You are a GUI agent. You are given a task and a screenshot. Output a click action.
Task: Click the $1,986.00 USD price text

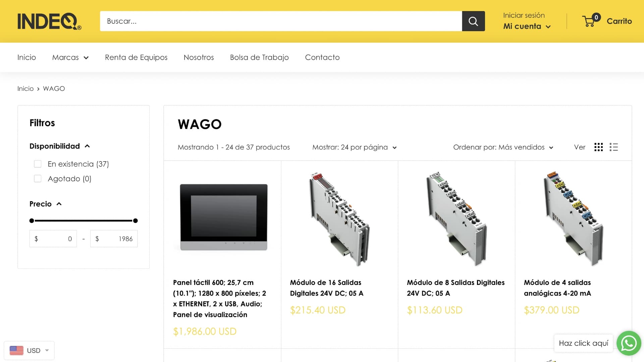[205, 331]
